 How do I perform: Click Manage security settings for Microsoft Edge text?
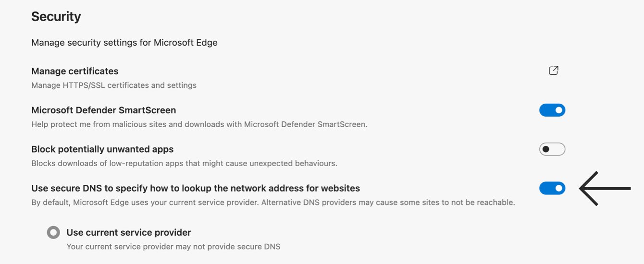[124, 43]
